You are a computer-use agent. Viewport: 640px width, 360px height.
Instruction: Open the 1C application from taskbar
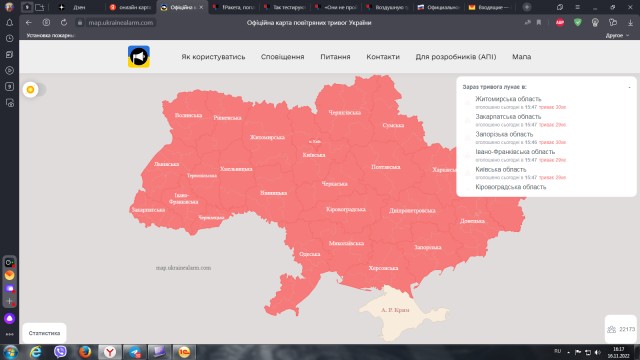(184, 352)
